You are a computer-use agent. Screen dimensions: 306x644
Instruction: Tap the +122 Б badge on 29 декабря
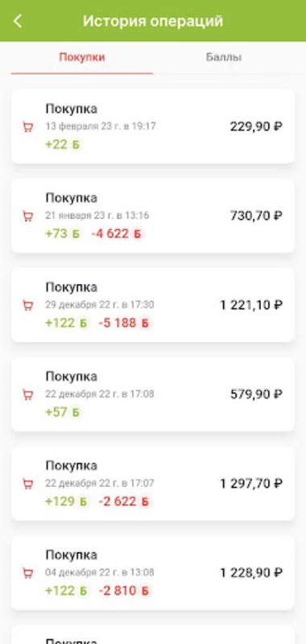point(66,323)
